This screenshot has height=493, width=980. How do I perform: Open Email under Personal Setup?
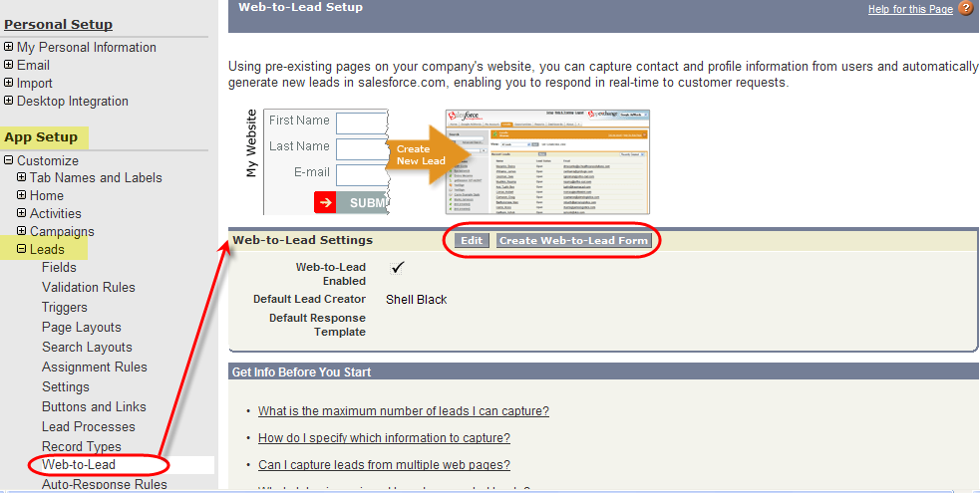[33, 65]
